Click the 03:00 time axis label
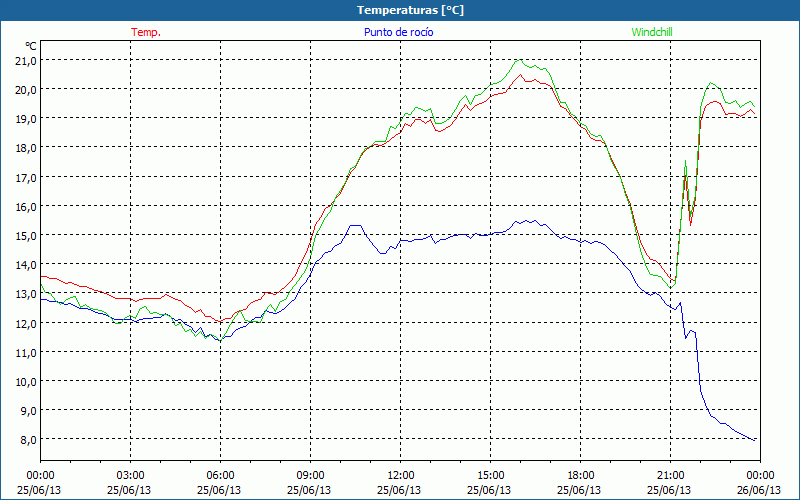This screenshot has width=800, height=500. point(131,476)
